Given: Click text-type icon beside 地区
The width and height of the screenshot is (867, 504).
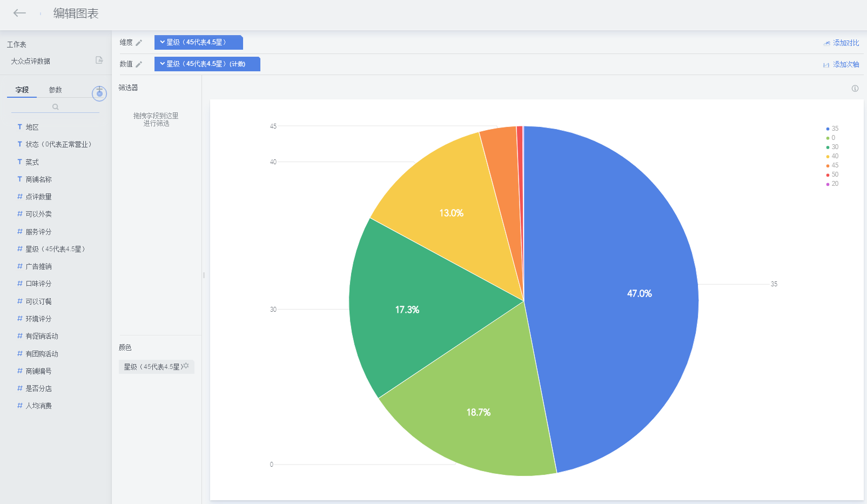Looking at the screenshot, I should tap(19, 127).
